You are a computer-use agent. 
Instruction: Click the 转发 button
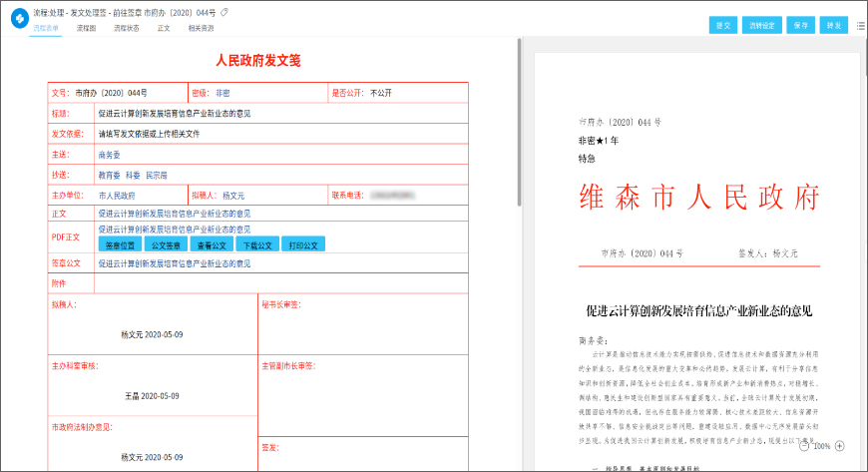[833, 25]
